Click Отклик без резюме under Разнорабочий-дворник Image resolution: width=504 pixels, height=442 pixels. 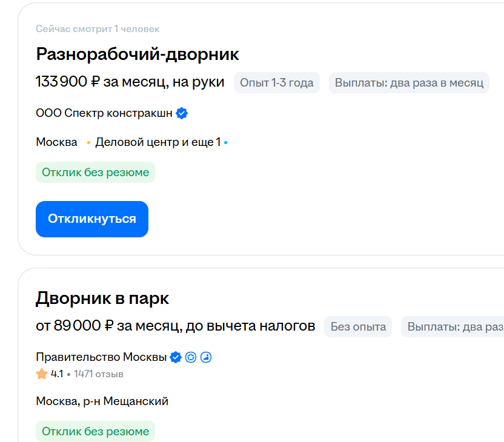[x=95, y=172]
